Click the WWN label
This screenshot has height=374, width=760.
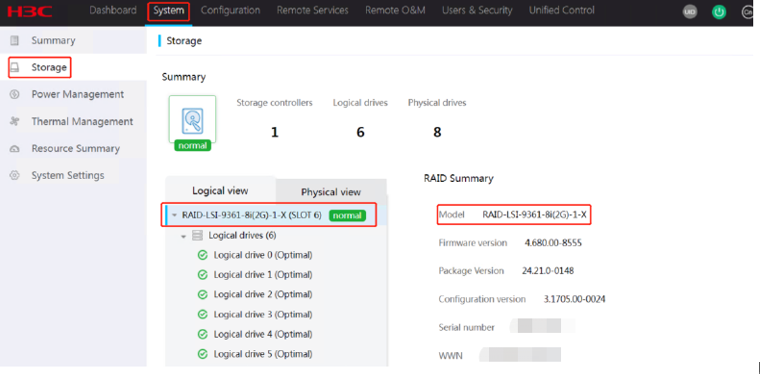450,356
